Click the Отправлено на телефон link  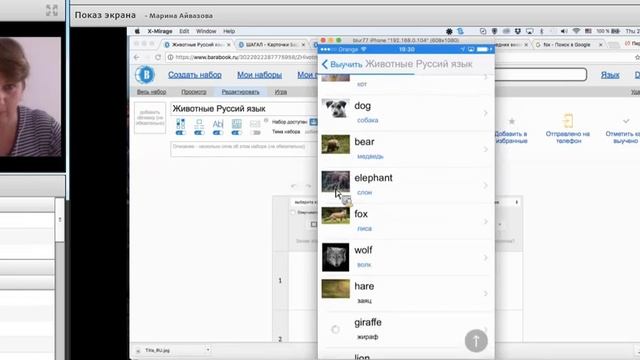568,137
